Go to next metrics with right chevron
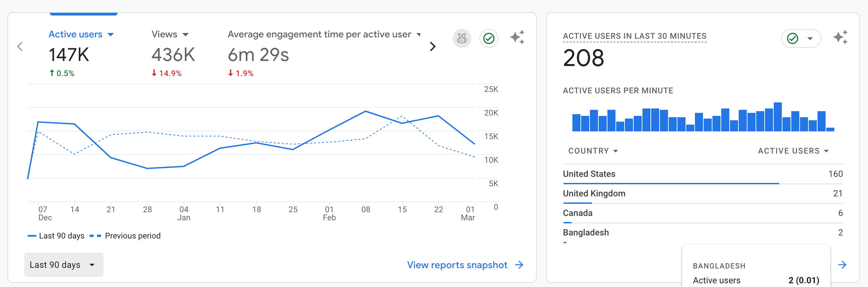Viewport: 868px width, 287px height. (x=433, y=46)
